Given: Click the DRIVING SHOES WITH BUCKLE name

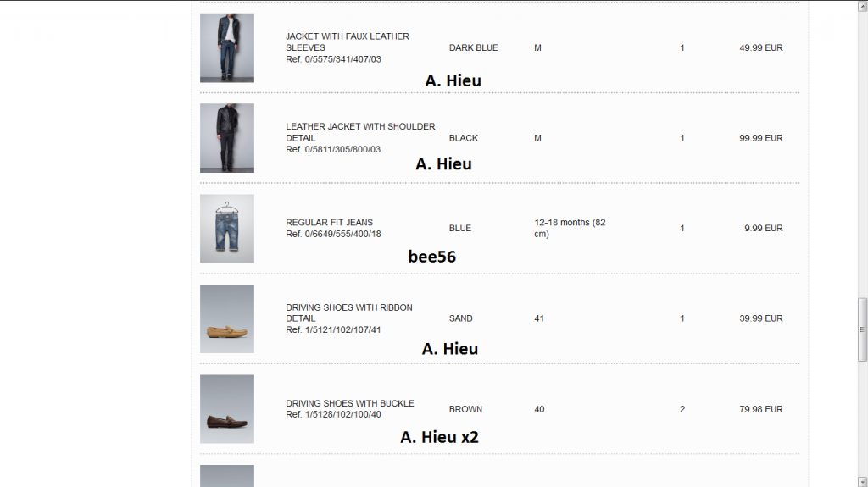Looking at the screenshot, I should click(349, 403).
